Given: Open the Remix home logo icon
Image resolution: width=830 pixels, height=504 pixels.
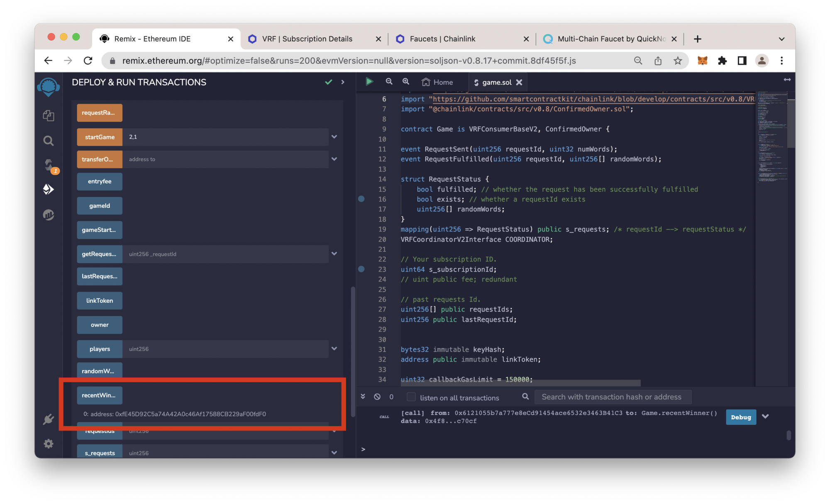Looking at the screenshot, I should (x=49, y=87).
